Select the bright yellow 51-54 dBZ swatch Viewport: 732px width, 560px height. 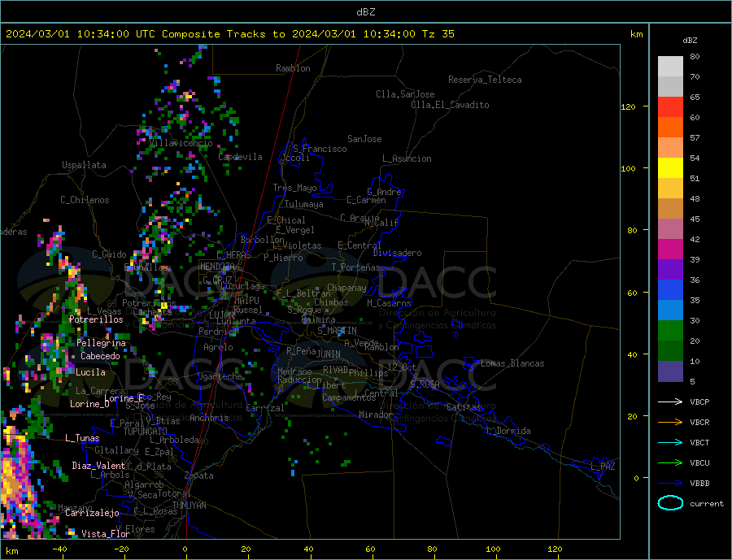(x=670, y=168)
